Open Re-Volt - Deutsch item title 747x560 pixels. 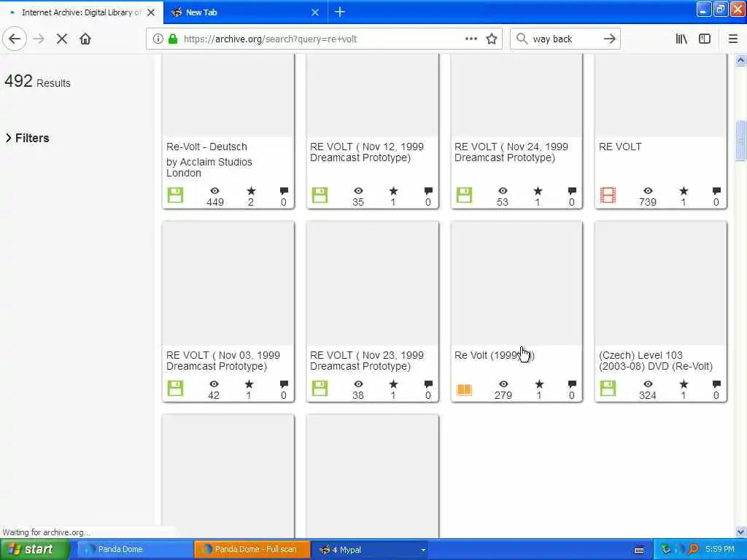coord(206,147)
